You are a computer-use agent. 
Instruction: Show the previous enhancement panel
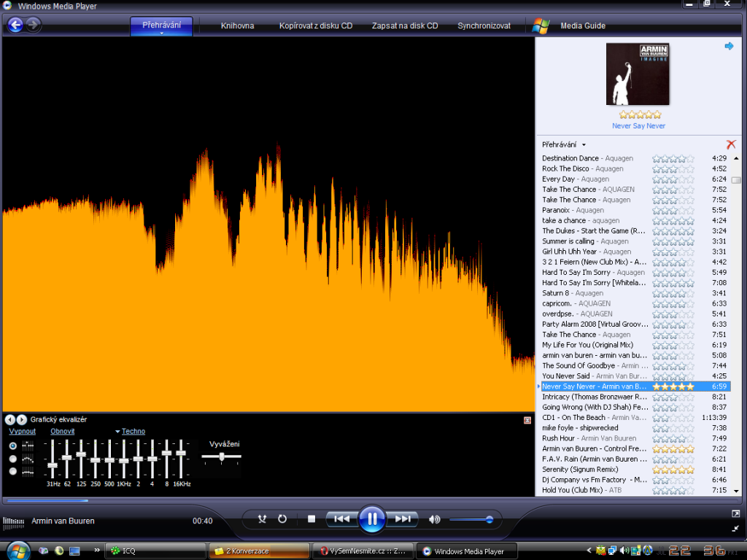pos(10,419)
